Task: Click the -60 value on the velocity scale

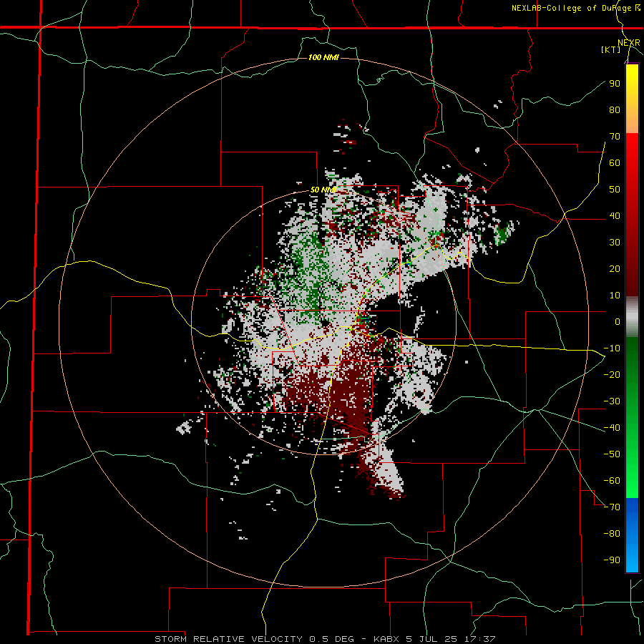Action: point(612,481)
